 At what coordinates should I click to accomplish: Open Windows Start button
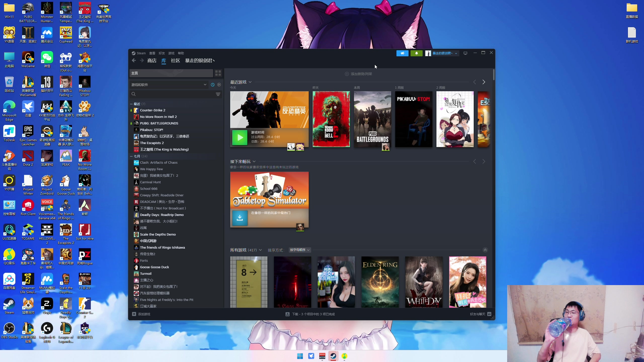coord(300,356)
